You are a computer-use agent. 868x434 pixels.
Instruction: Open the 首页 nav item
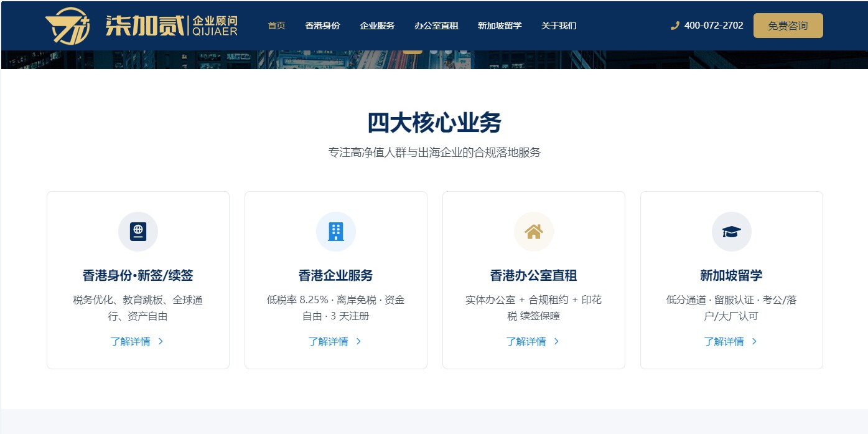click(x=276, y=26)
